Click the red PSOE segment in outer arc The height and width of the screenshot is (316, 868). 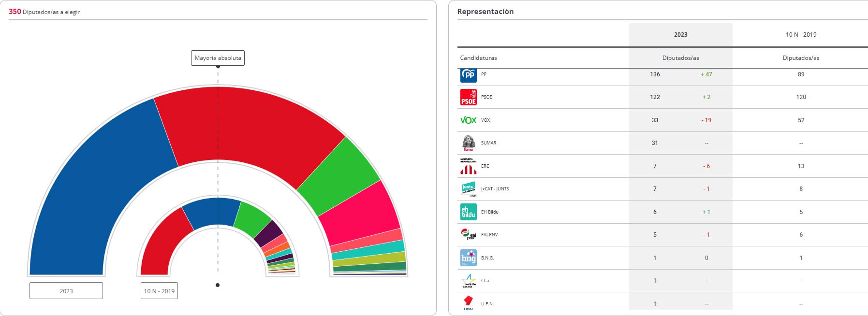242,126
